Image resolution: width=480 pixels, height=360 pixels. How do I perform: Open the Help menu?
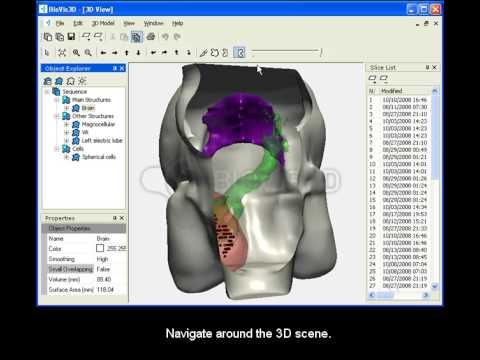tap(178, 23)
